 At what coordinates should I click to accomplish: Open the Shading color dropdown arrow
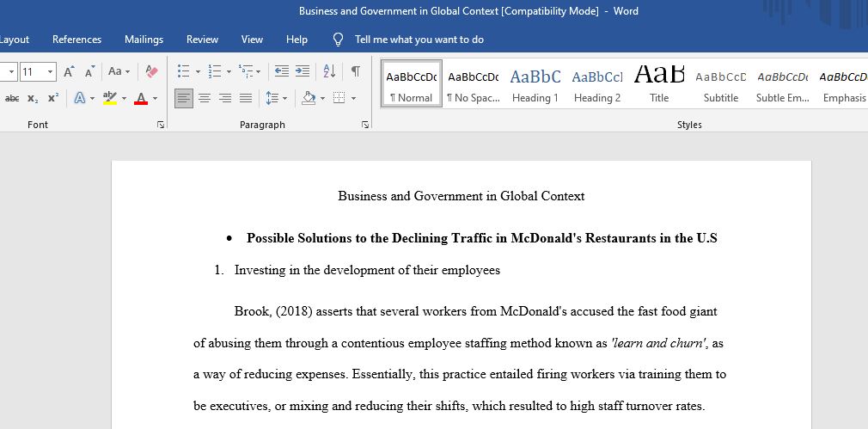click(x=323, y=99)
